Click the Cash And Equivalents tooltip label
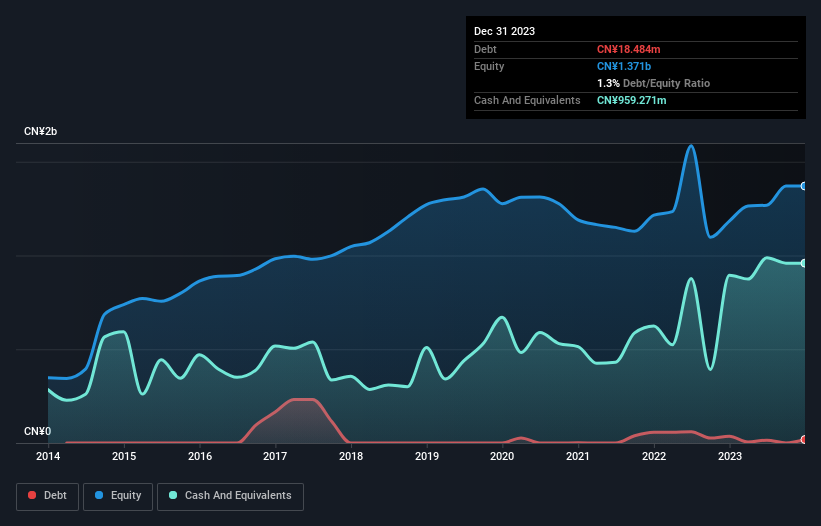Image resolution: width=821 pixels, height=526 pixels. [527, 100]
